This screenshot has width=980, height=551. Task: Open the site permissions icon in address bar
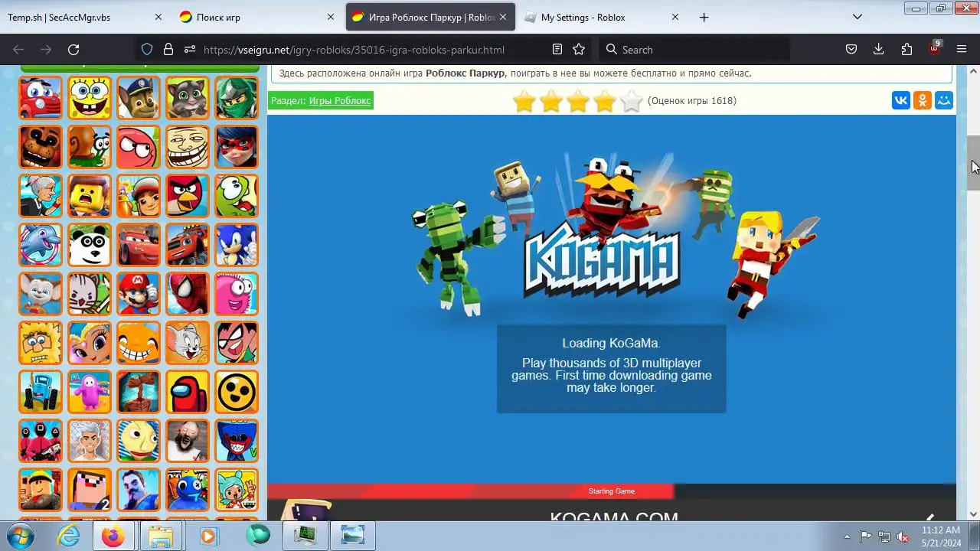click(x=190, y=50)
